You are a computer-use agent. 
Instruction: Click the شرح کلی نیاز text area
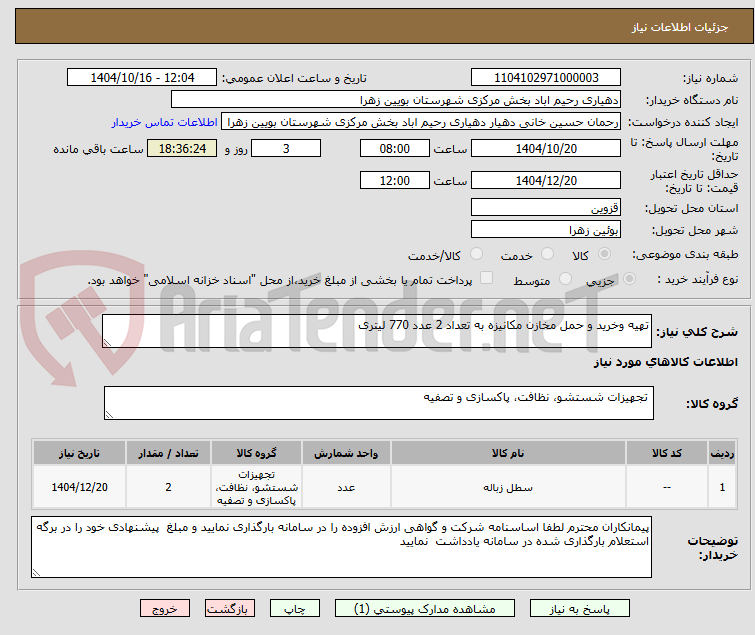coord(377,331)
